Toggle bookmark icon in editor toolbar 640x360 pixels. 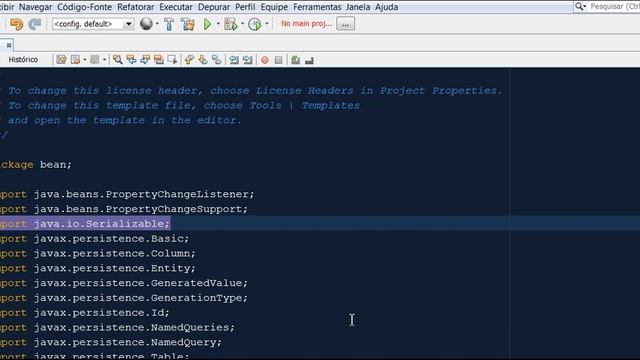point(217,60)
